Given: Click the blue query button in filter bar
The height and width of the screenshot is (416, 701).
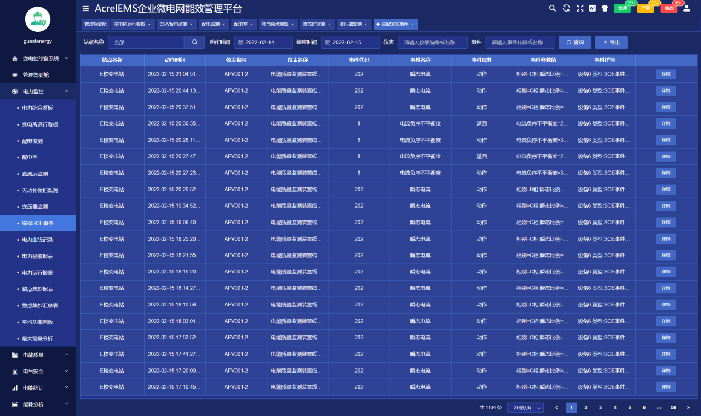Looking at the screenshot, I should [x=574, y=43].
